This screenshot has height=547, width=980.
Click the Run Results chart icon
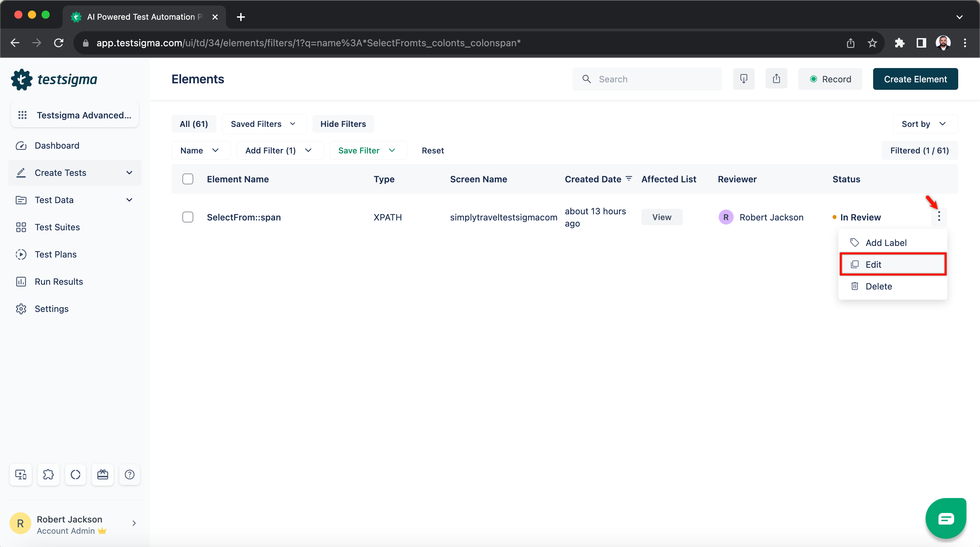[21, 281]
